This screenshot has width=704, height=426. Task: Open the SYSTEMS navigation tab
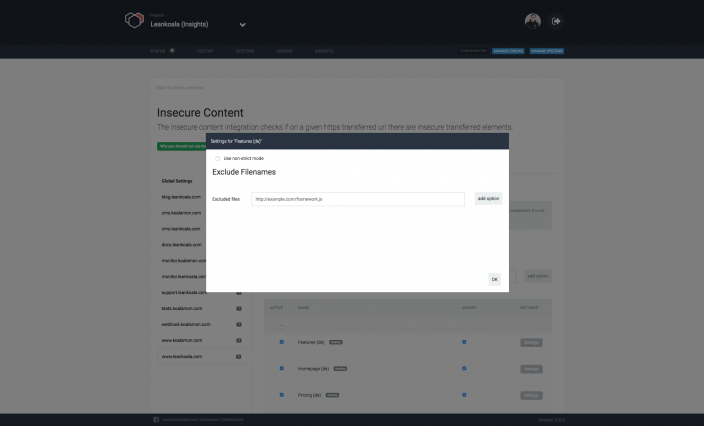click(245, 51)
